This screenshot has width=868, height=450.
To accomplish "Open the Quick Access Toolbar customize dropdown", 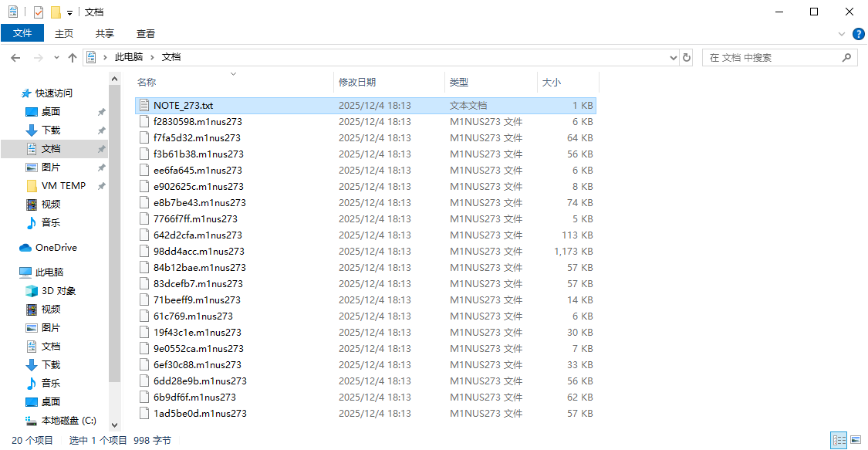I will pos(69,13).
